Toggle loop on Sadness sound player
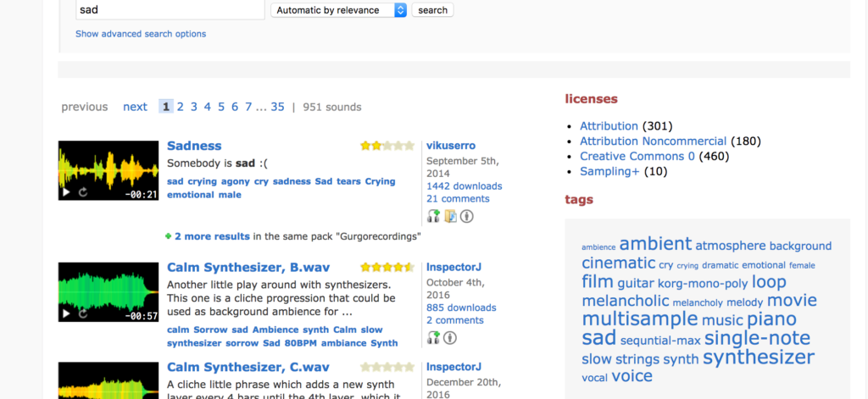This screenshot has width=868, height=399. pyautogui.click(x=83, y=192)
